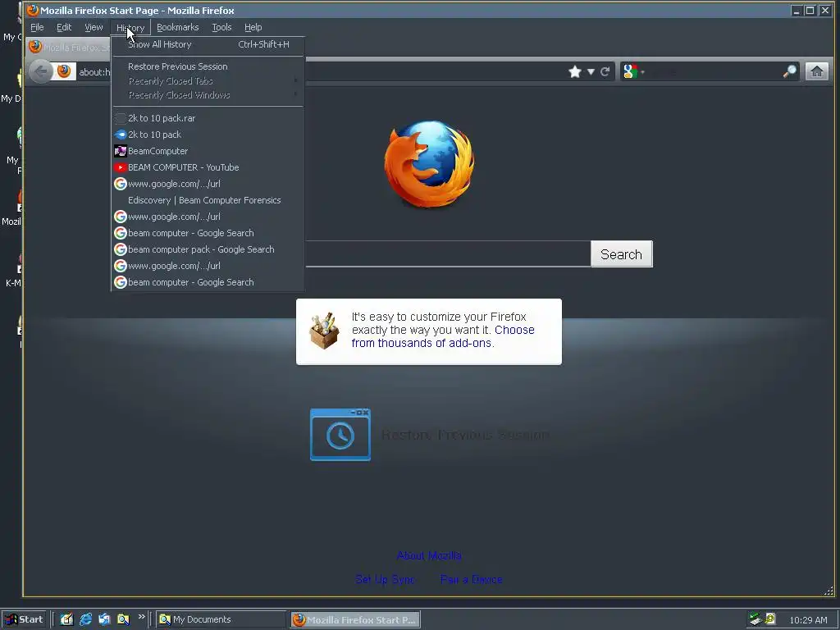
Task: Open the Choose from thousands of add-ons link
Action: pos(442,336)
